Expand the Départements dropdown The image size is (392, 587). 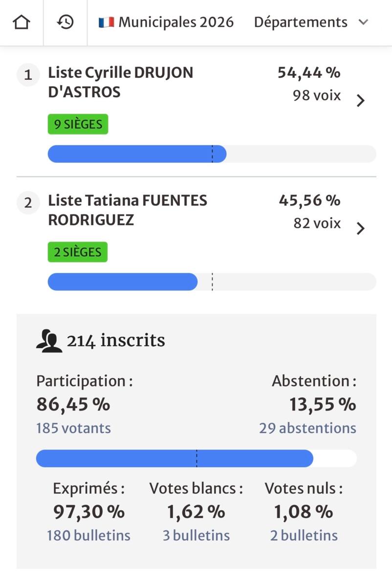click(311, 23)
